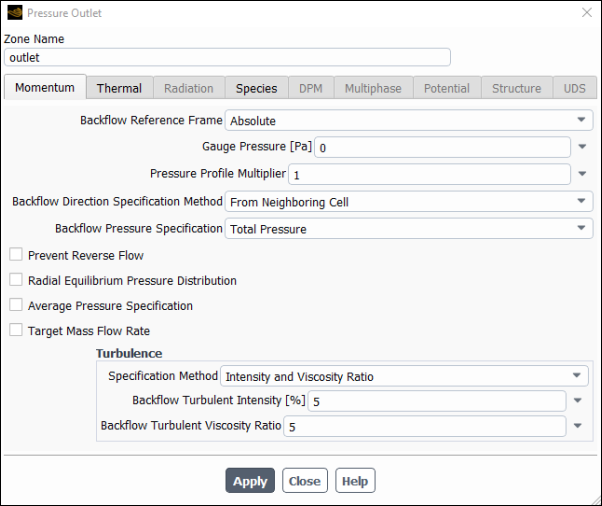Click the Fluent app icon in title bar
The width and height of the screenshot is (602, 506).
click(x=14, y=13)
